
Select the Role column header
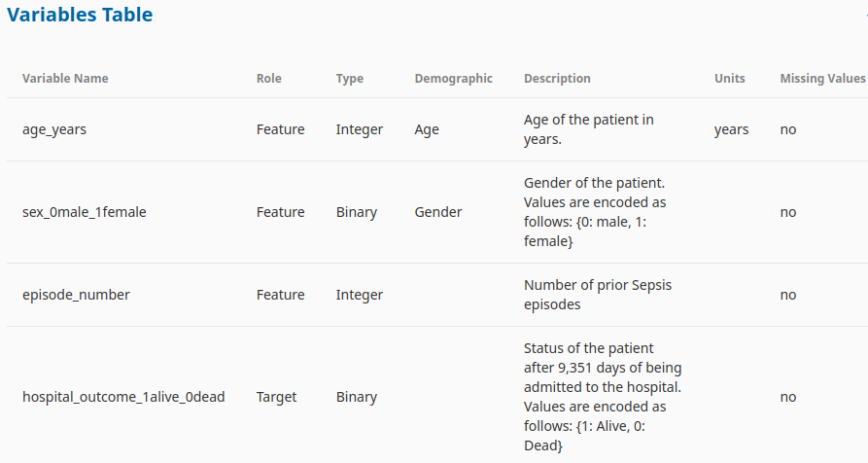(269, 79)
